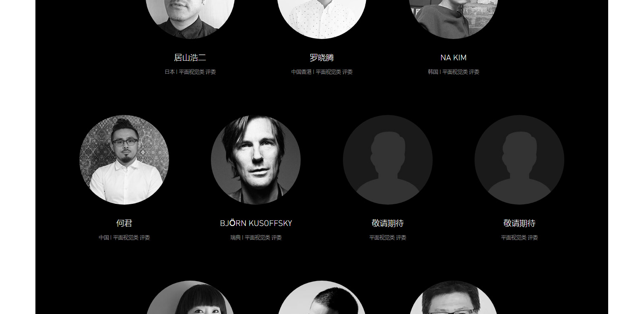Select the 日本 | 平面视觉类 评委 caption
The height and width of the screenshot is (314, 644).
pos(190,72)
